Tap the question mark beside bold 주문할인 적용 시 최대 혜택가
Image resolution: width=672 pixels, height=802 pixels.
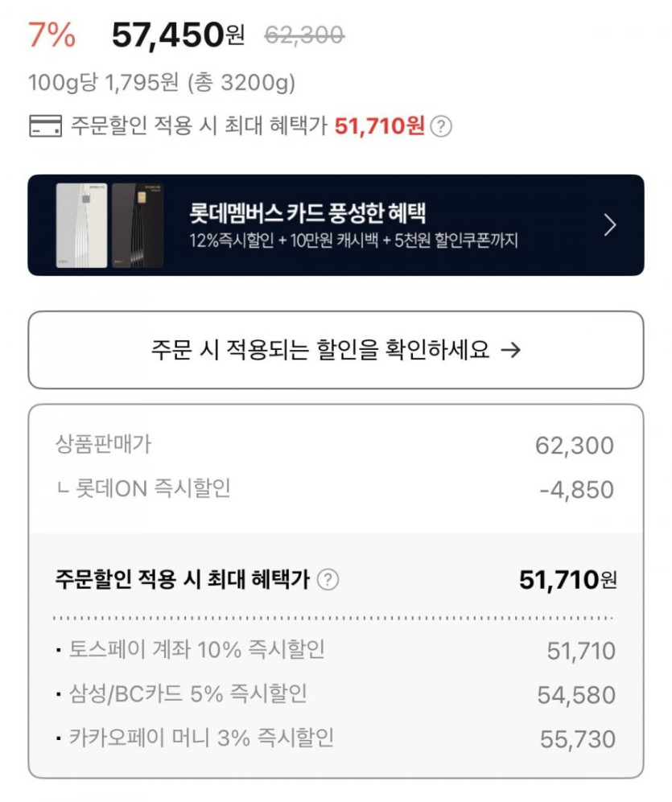[x=328, y=579]
